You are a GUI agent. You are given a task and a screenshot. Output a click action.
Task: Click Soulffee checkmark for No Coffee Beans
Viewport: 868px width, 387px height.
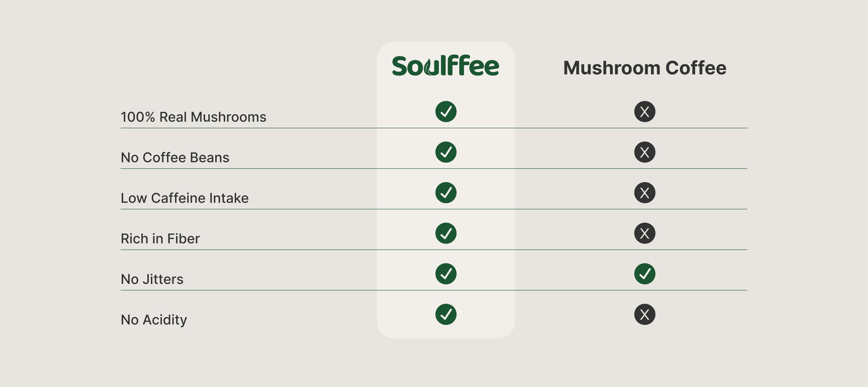pos(446,152)
